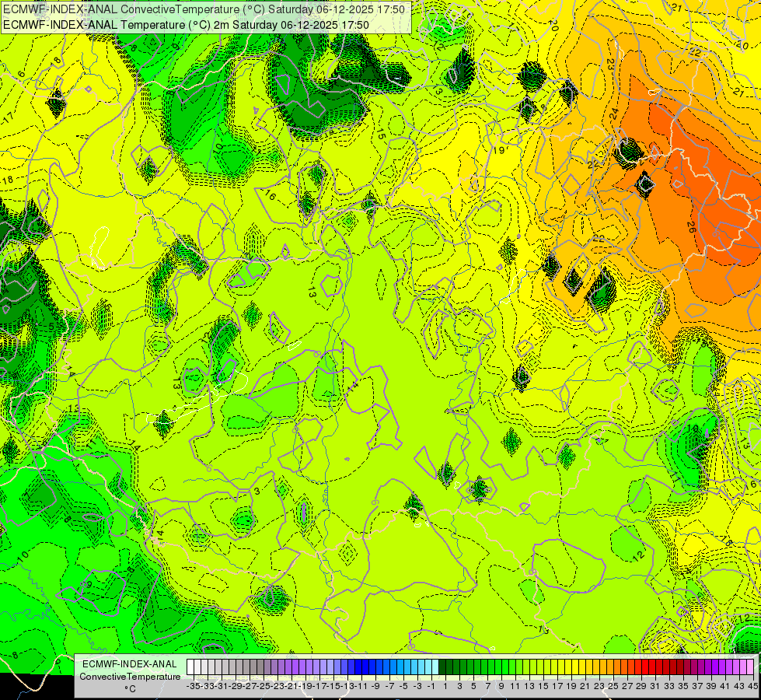Click the 19 contour label on the map

(x=499, y=150)
